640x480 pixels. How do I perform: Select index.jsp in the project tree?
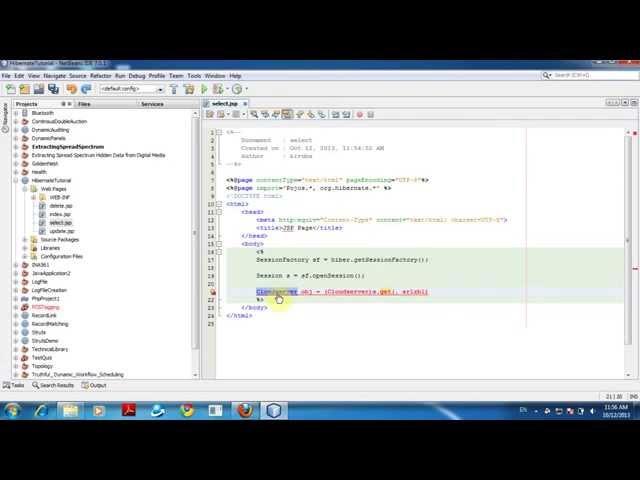point(60,214)
